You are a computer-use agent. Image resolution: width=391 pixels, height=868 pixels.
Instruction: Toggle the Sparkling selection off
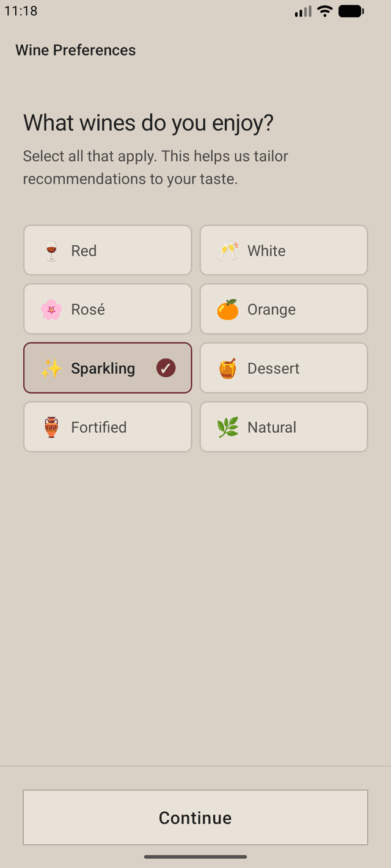coord(108,368)
